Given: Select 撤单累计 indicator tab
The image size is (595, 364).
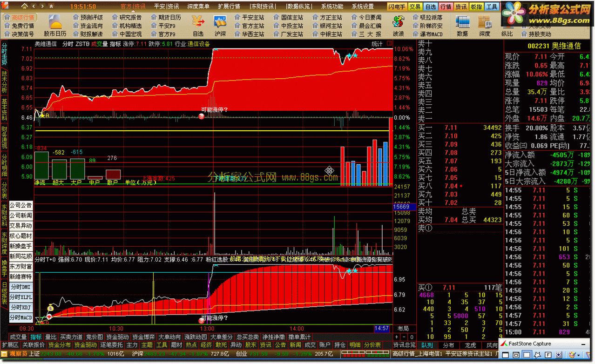Looking at the screenshot, I should pos(300,337).
